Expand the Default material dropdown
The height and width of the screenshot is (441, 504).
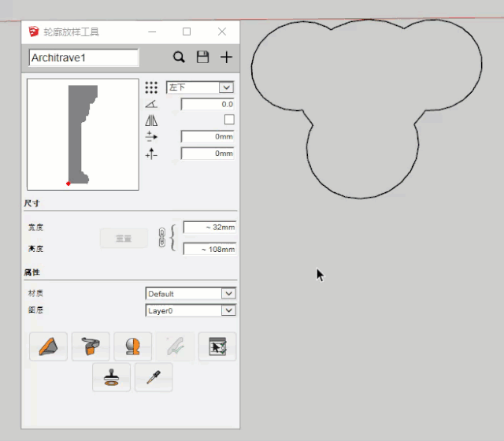tap(191, 294)
